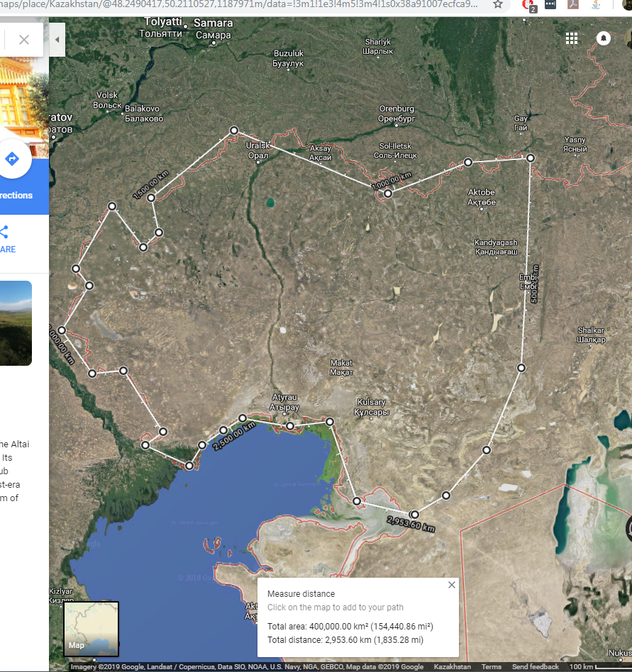Close the Measure distance popup
Screen dimensions: 632x672
(x=452, y=586)
